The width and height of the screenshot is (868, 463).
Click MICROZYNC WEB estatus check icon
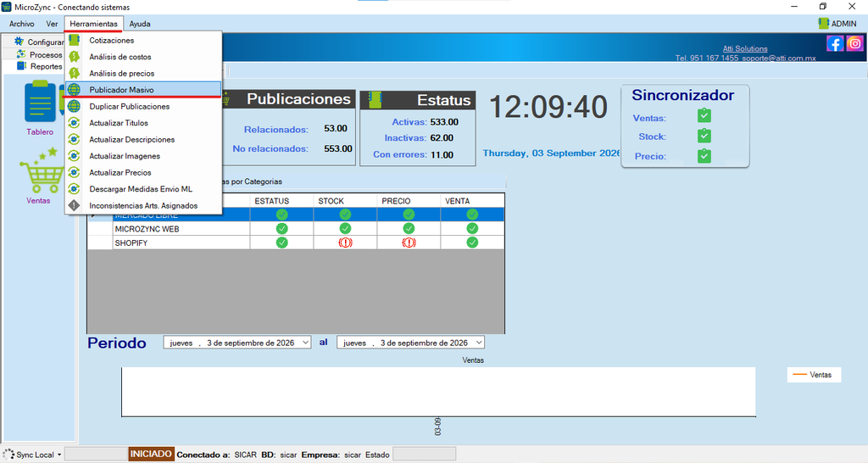tap(281, 228)
